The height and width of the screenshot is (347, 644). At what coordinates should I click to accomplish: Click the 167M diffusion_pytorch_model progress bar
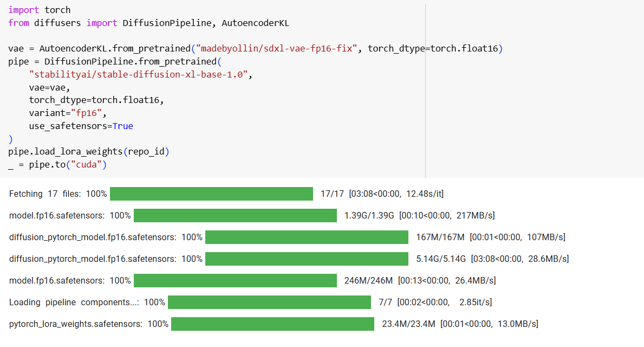307,237
